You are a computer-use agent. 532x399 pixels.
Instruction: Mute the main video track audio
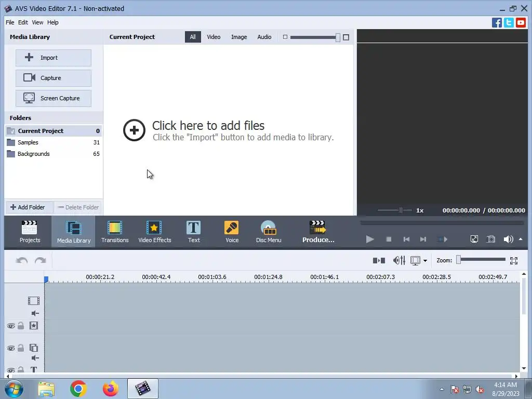(35, 313)
